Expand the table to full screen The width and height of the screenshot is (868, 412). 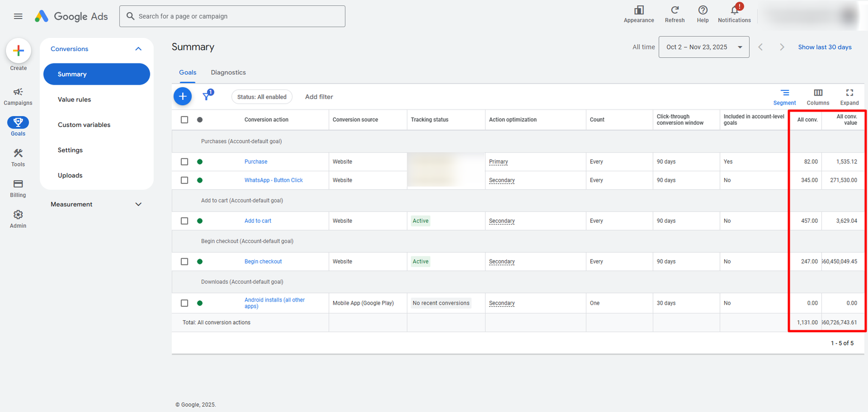[x=849, y=93]
